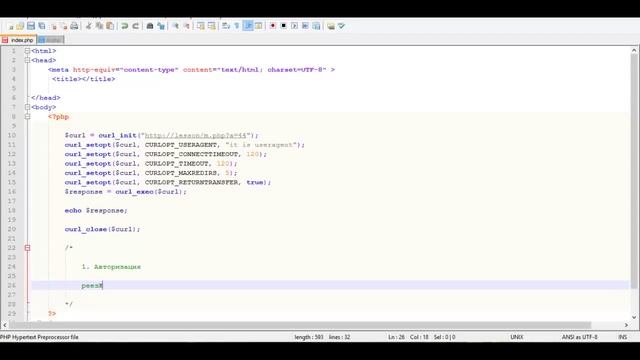The width and height of the screenshot is (640, 360).
Task: Start macro recording with the red dot
Action: [x=273, y=26]
